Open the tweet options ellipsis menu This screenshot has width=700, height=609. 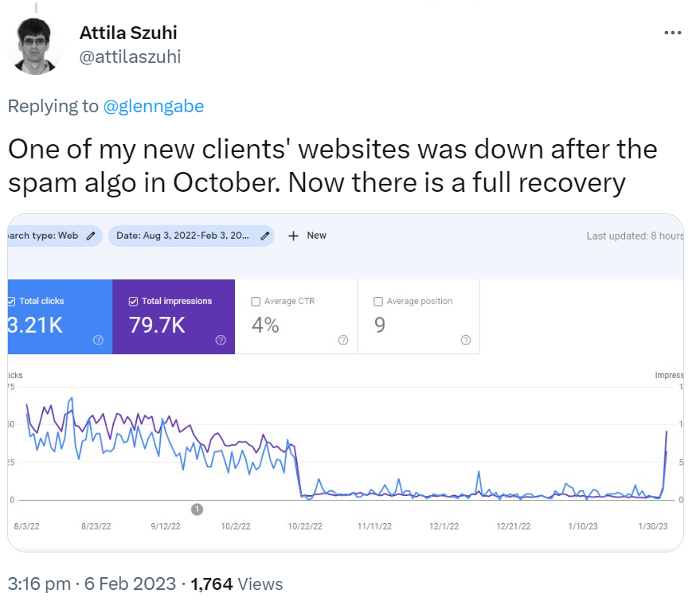pos(673,33)
